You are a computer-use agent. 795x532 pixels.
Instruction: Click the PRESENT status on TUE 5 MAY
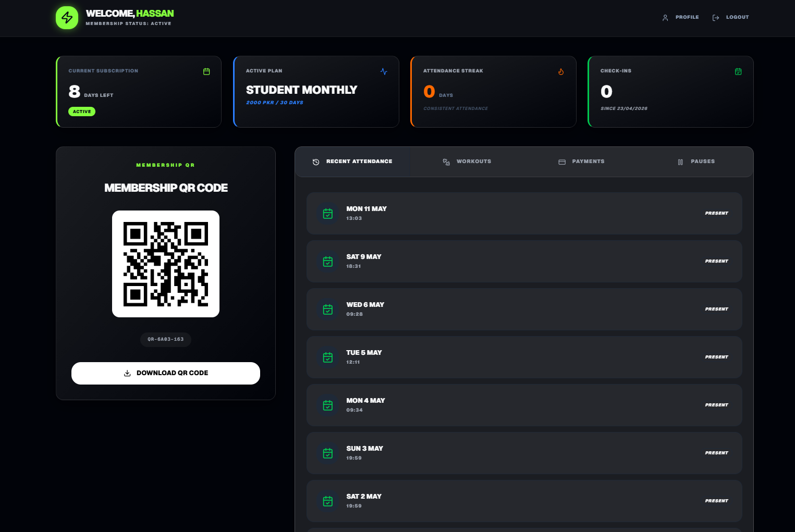pyautogui.click(x=717, y=357)
